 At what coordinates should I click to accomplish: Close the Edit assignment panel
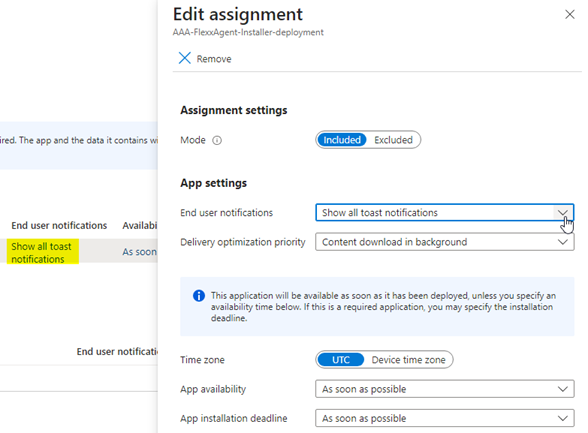(x=570, y=14)
